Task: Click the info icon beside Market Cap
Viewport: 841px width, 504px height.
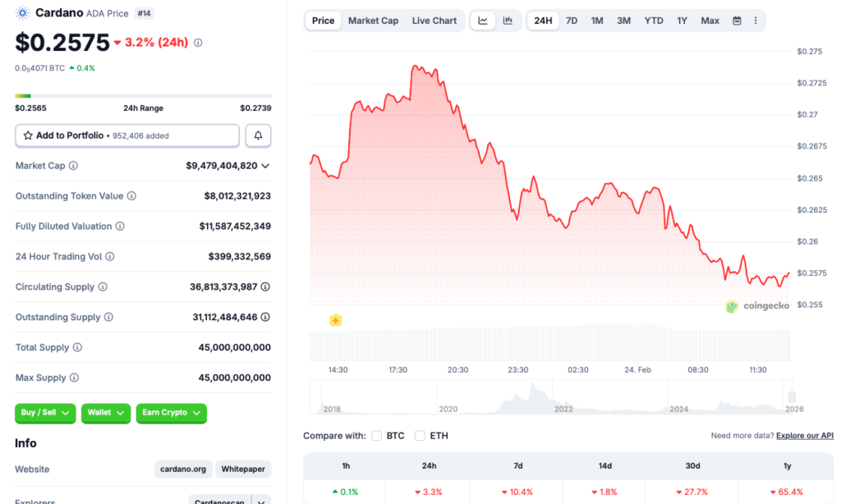Action: point(72,165)
